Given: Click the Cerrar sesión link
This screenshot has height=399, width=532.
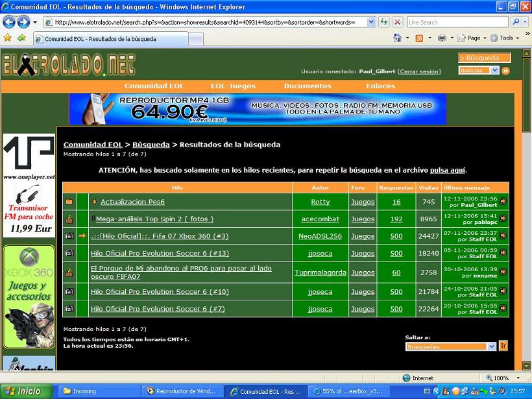Looking at the screenshot, I should tap(419, 71).
